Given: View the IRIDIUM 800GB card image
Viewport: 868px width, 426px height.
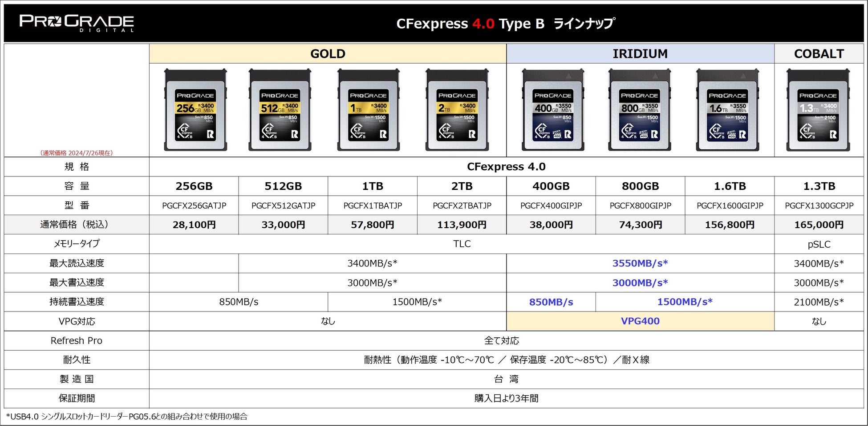Looking at the screenshot, I should coord(640,110).
